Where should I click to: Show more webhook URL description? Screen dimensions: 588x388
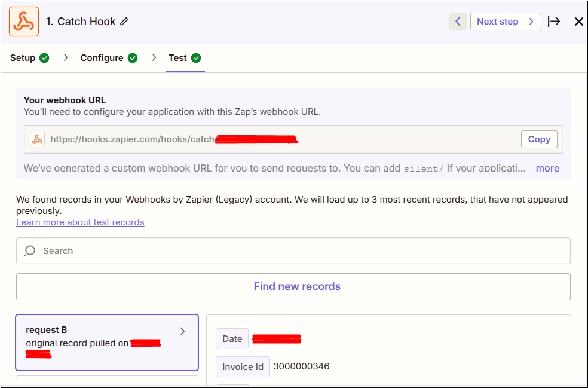coord(547,168)
